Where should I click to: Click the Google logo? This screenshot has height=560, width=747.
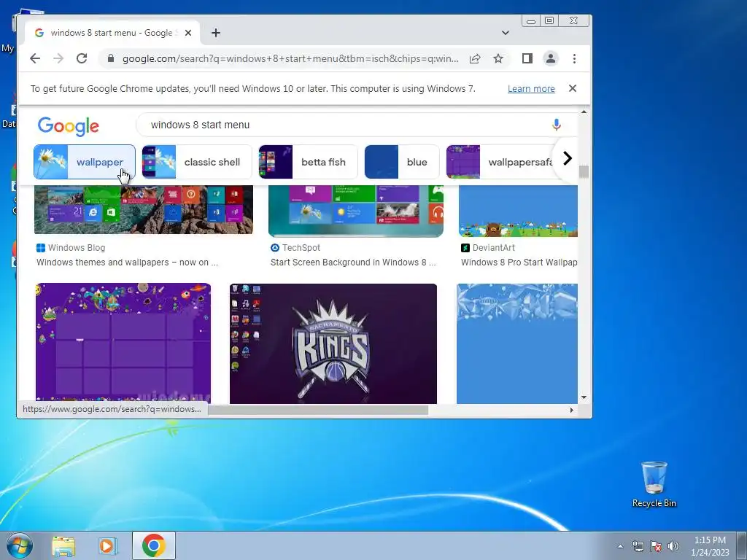point(68,125)
